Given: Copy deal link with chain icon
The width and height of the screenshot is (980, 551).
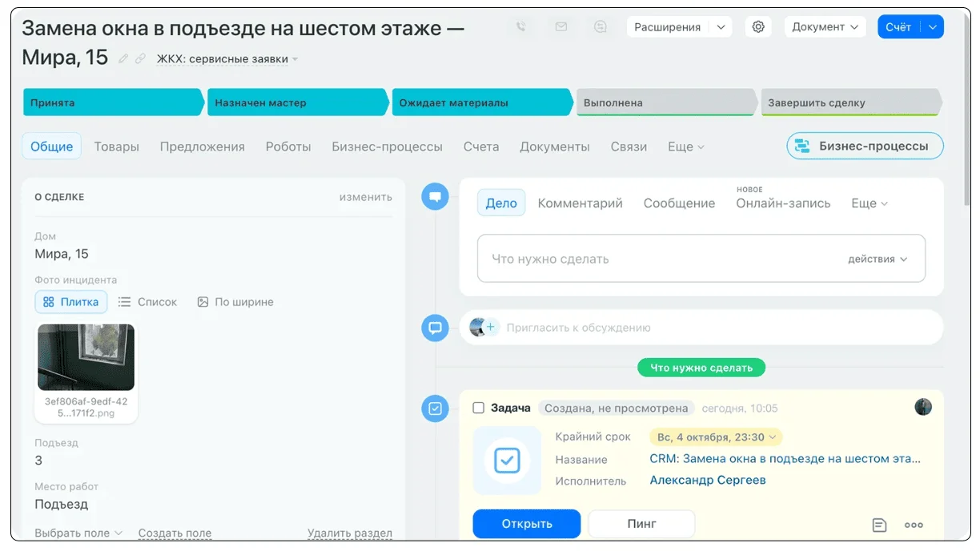Looking at the screenshot, I should pyautogui.click(x=141, y=58).
